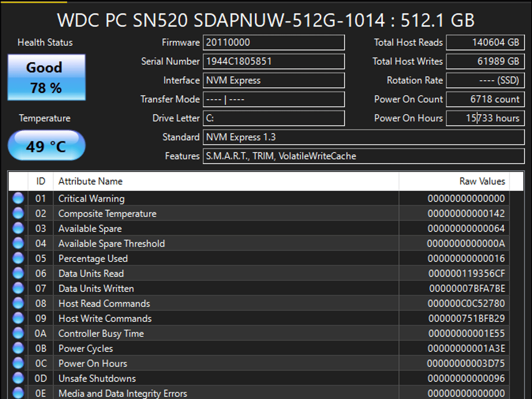Click status orb for Data Units Read

pyautogui.click(x=18, y=274)
